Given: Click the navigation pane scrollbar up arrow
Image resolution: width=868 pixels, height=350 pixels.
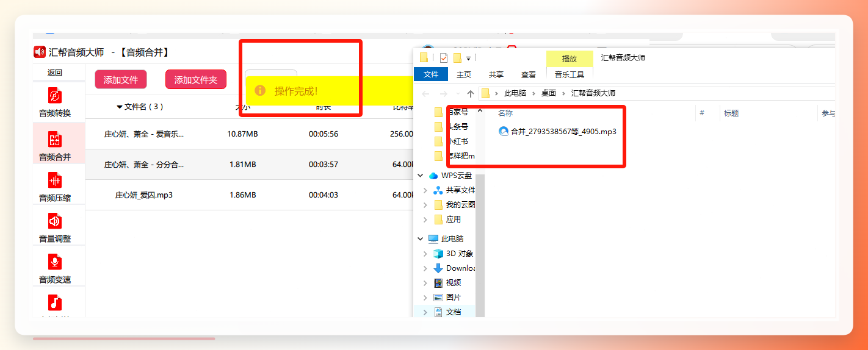Looking at the screenshot, I should pyautogui.click(x=480, y=112).
